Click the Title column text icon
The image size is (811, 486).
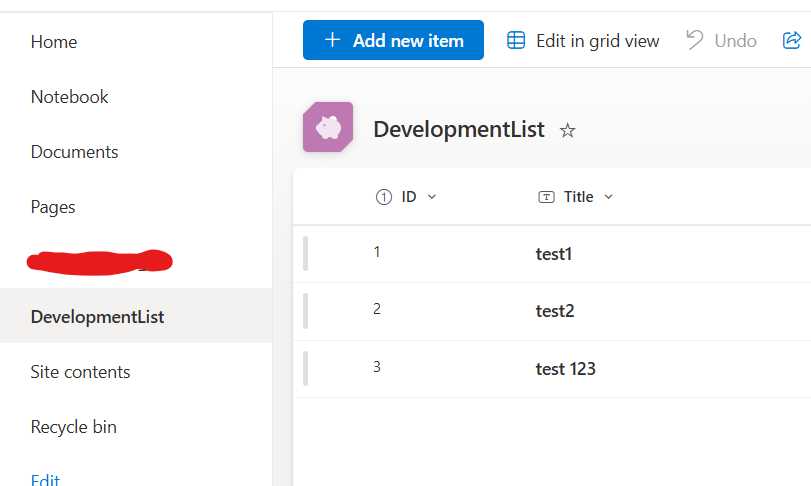tap(546, 197)
